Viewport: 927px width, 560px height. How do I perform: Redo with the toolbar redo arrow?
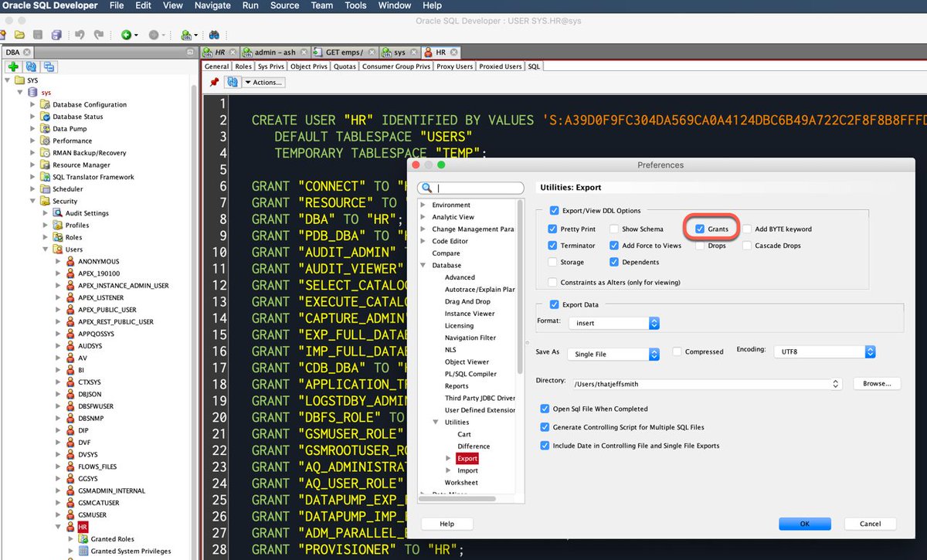pyautogui.click(x=99, y=35)
